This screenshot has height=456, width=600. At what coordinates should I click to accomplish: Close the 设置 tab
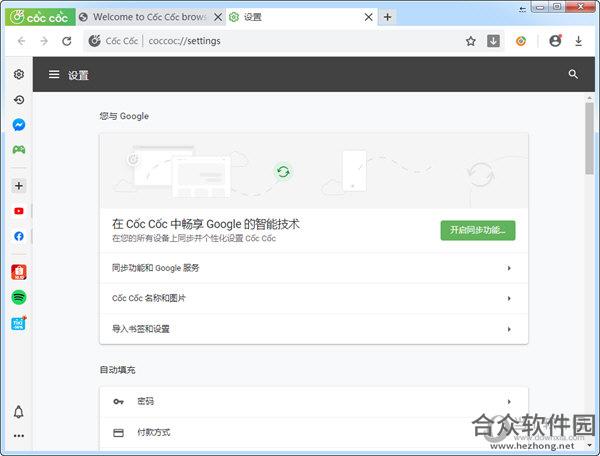pyautogui.click(x=368, y=17)
